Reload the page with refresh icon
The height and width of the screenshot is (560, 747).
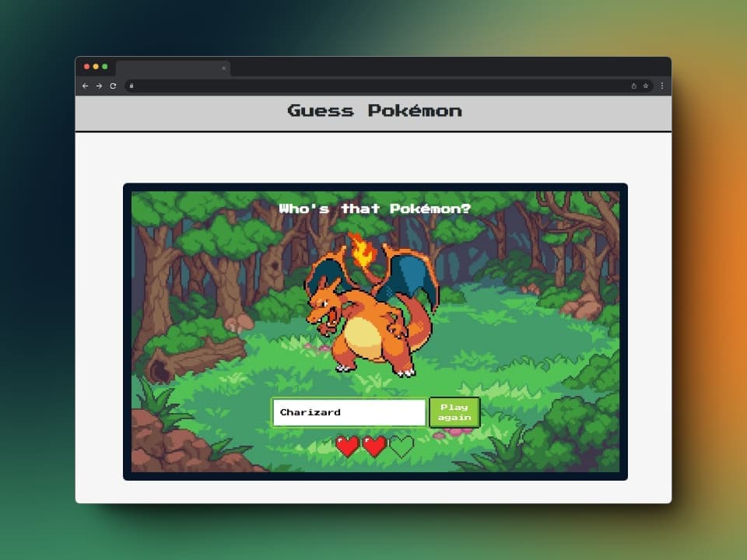(113, 86)
